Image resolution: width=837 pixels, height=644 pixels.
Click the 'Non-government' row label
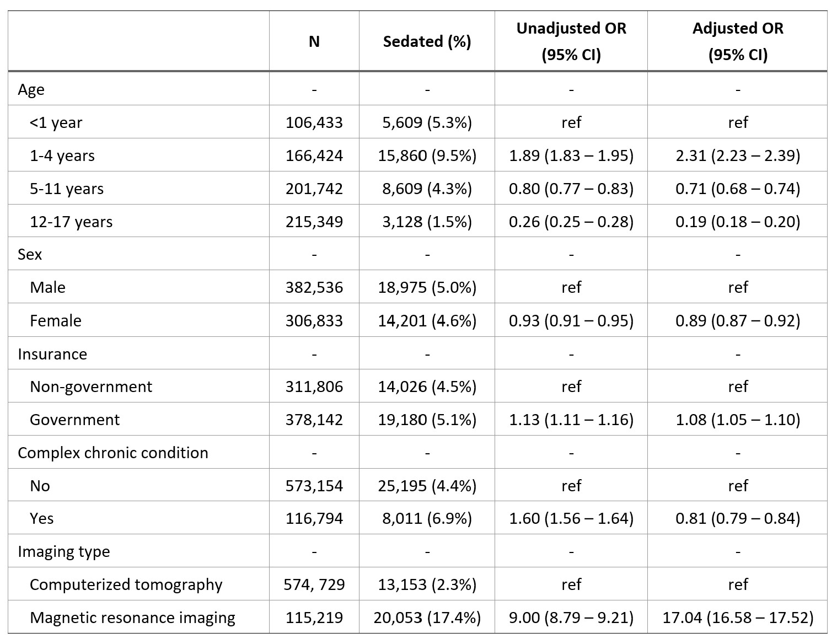pyautogui.click(x=91, y=387)
